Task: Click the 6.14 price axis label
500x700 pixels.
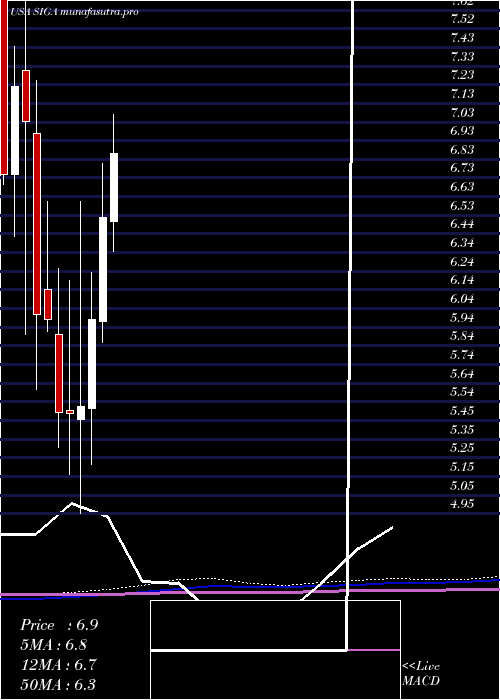Action: (462, 280)
